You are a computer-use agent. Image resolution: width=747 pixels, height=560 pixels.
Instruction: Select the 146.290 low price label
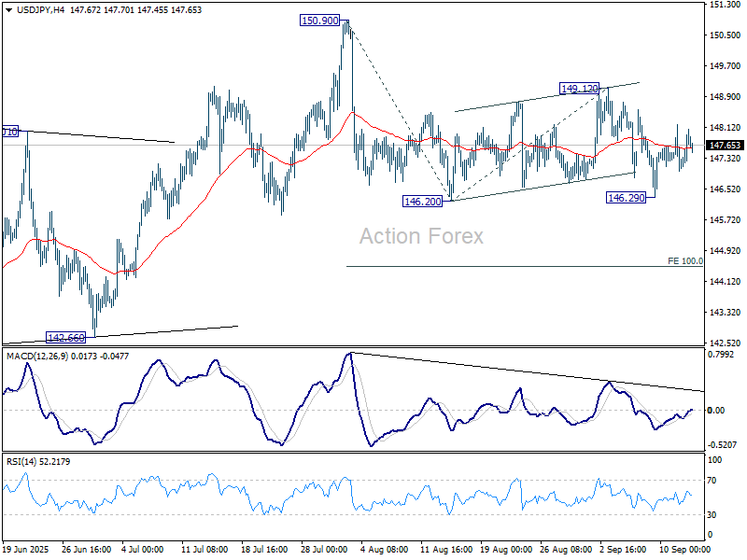point(624,197)
